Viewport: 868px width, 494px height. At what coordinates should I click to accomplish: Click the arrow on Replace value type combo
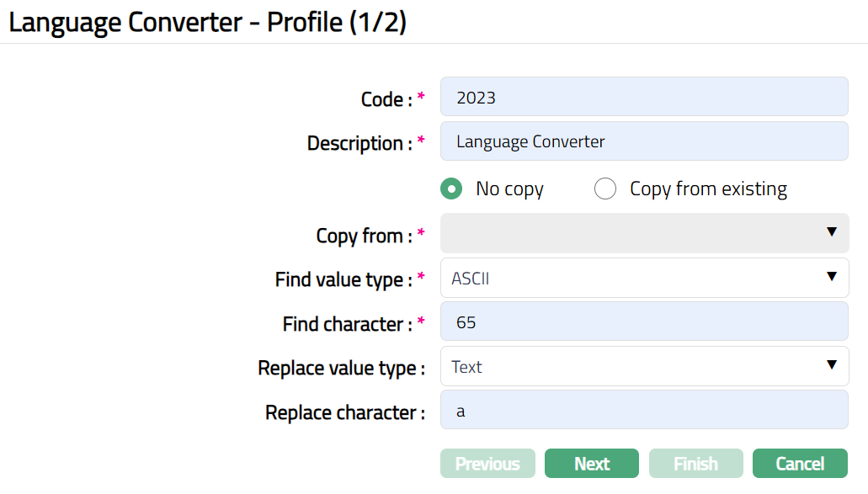832,365
